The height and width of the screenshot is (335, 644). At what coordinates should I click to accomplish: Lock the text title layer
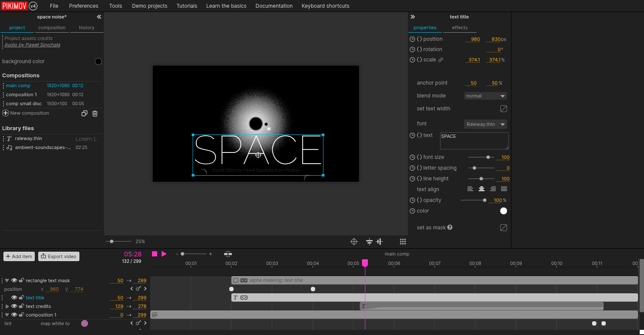(21, 298)
